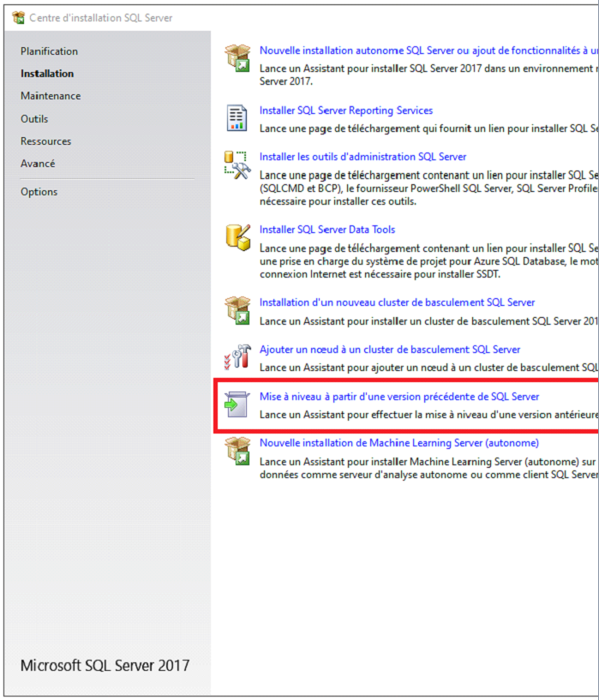The width and height of the screenshot is (599, 700).
Task: Click the add cluster node tools icon
Action: 237,356
